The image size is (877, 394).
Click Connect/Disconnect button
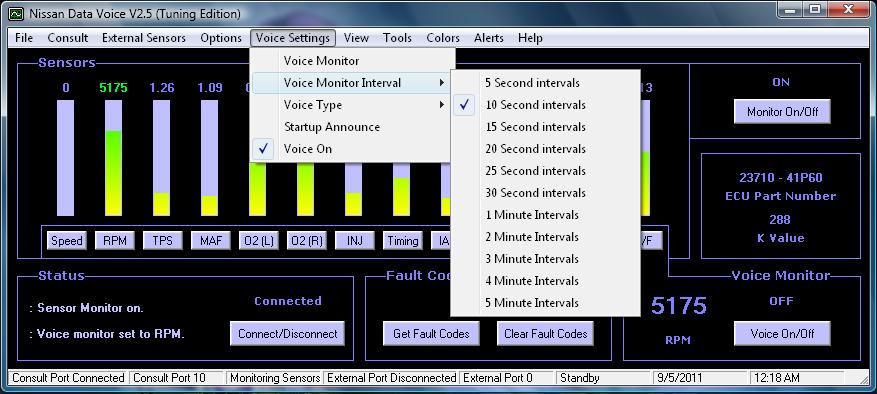click(287, 334)
